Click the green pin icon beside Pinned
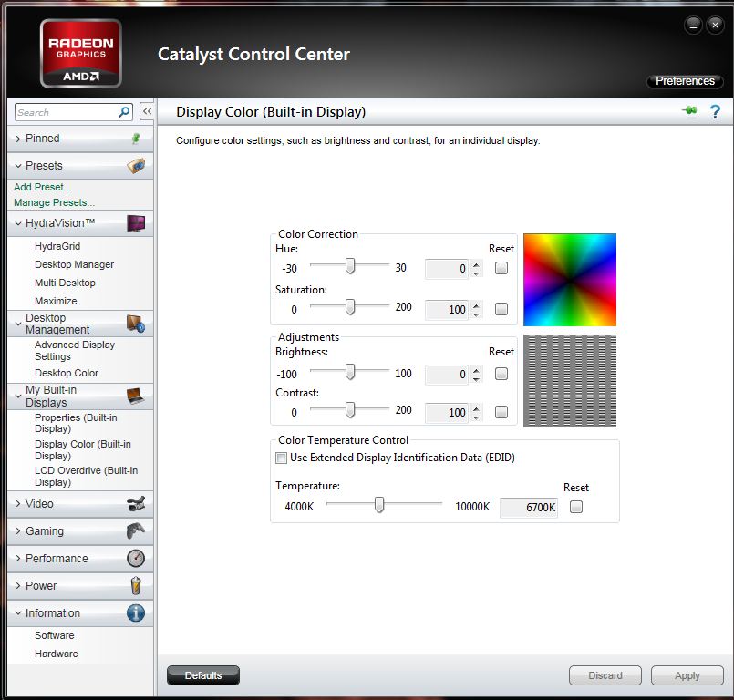Image resolution: width=734 pixels, height=700 pixels. tap(136, 139)
